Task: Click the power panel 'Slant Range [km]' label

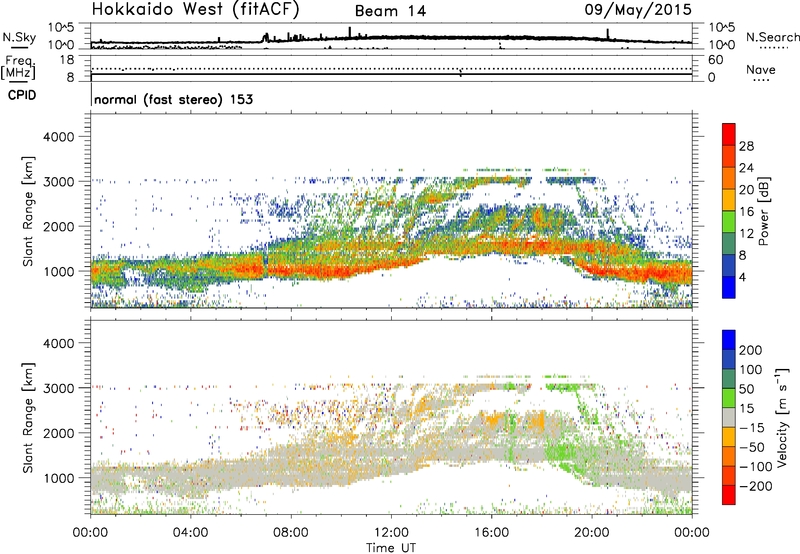Action: tap(28, 211)
